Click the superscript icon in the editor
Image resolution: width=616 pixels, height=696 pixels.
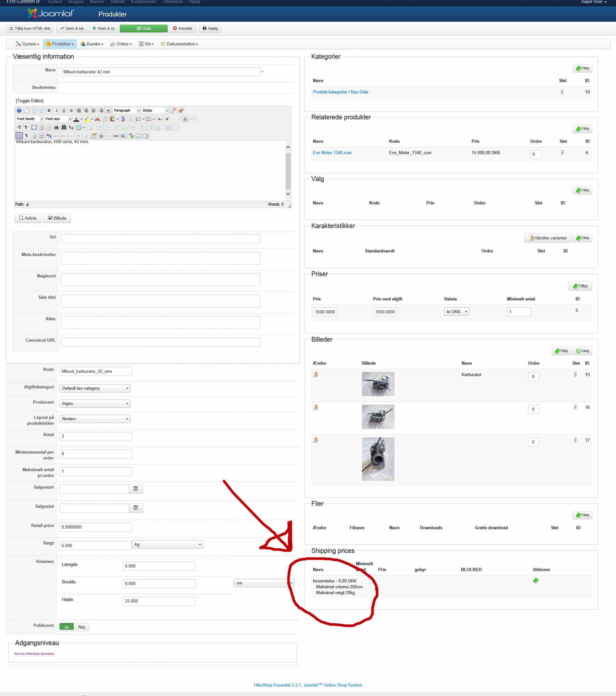[x=167, y=119]
